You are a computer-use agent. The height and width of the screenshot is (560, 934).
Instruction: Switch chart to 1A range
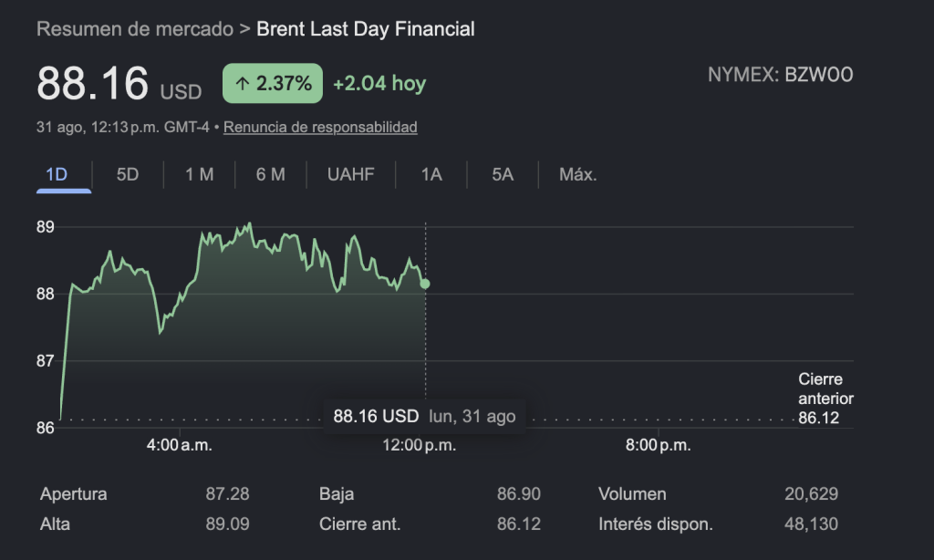431,174
